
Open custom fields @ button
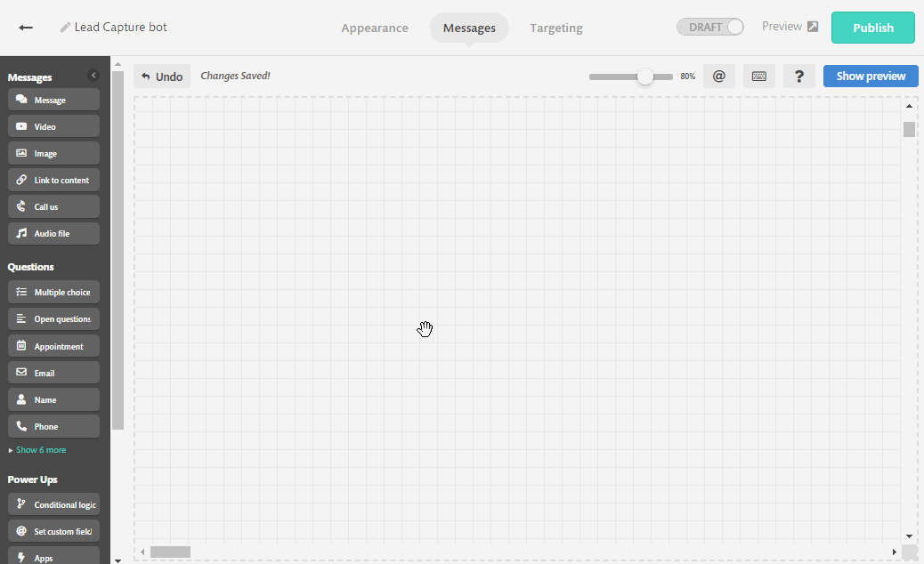(x=719, y=76)
